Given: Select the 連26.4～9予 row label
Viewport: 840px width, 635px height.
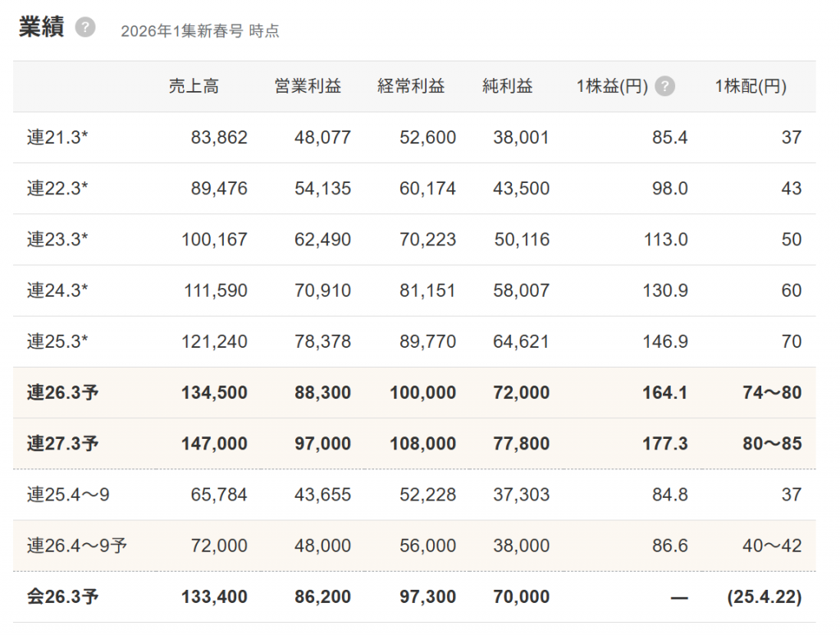Looking at the screenshot, I should coord(76,546).
